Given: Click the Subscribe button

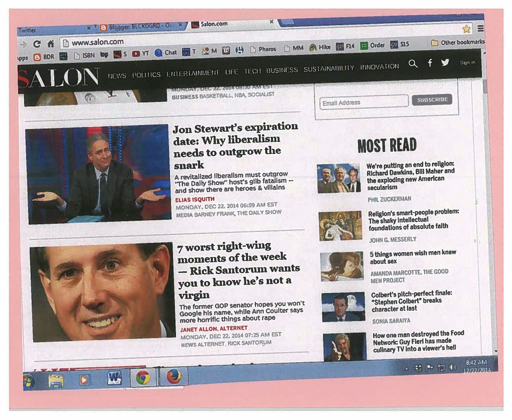Looking at the screenshot, I should pyautogui.click(x=432, y=100).
